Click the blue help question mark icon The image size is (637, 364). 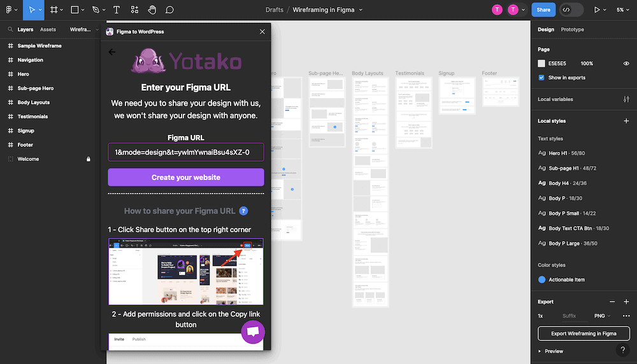(243, 211)
